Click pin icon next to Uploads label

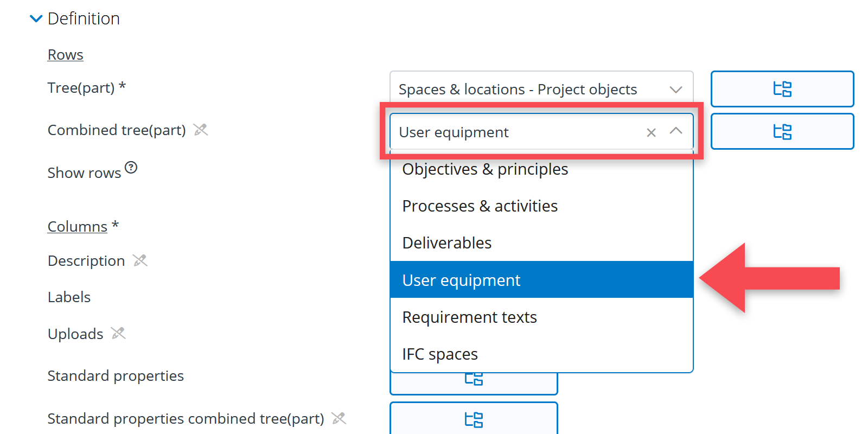[118, 333]
